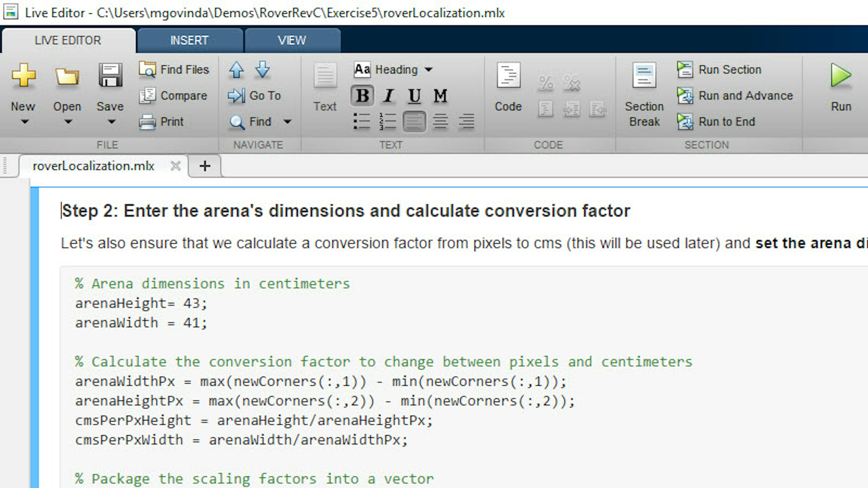Click Run to End
This screenshot has width=868, height=488.
point(716,122)
